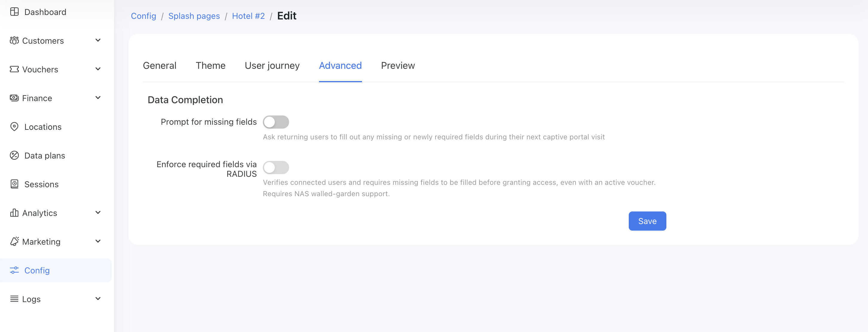Expand the Marketing menu chevron
The width and height of the screenshot is (868, 332).
(98, 241)
